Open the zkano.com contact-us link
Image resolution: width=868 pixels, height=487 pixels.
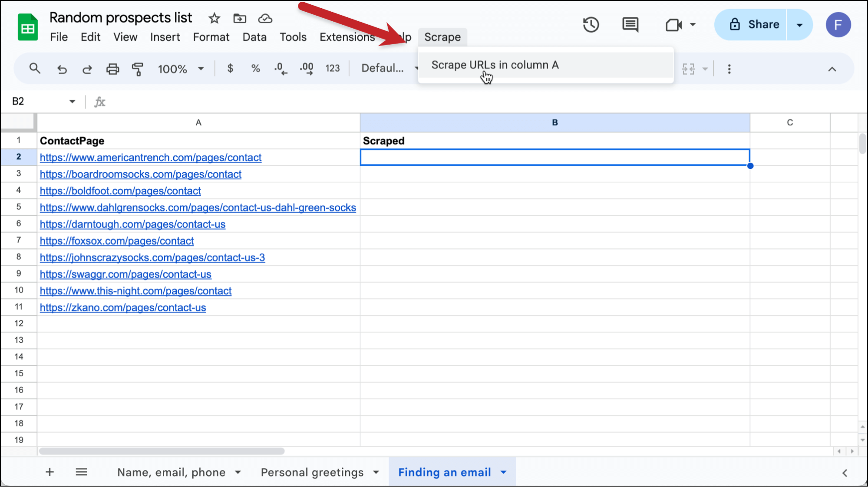(123, 308)
